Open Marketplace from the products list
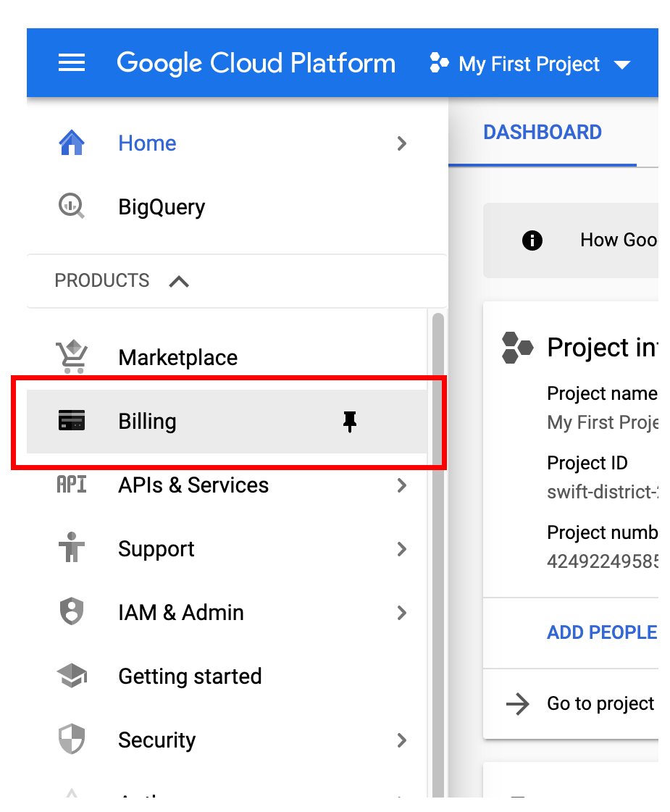670x812 pixels. pos(177,357)
